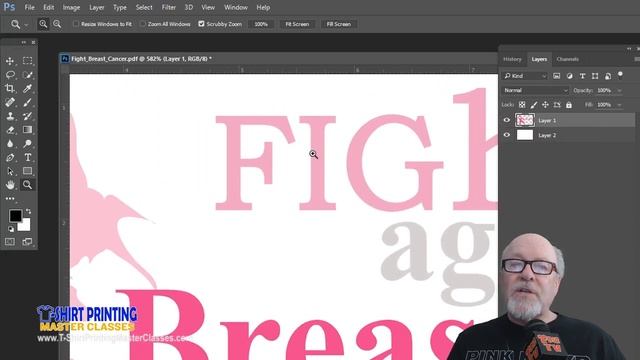Select the Healing Brush tool
Screen dimensions: 640x360
coord(10,102)
